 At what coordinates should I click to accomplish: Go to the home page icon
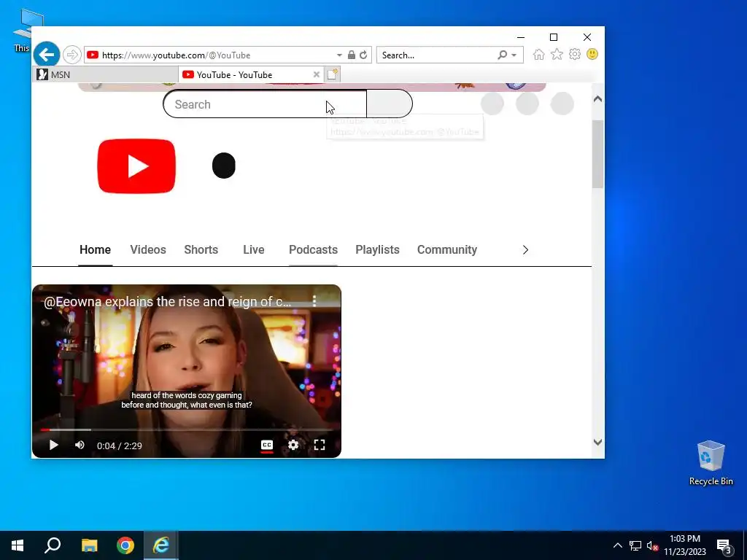[539, 54]
